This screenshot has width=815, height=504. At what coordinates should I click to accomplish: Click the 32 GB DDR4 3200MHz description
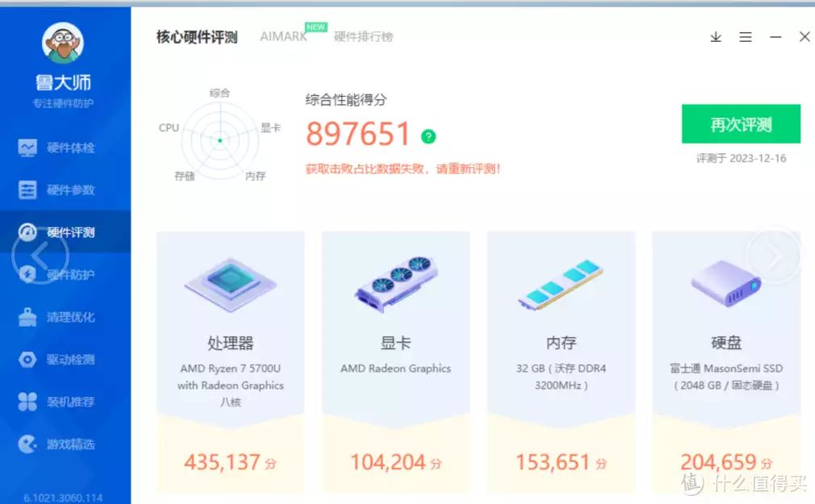coord(561,377)
